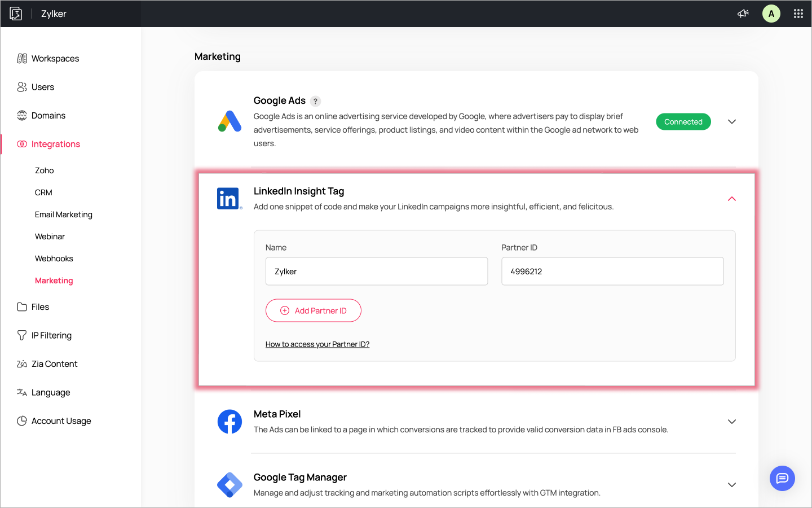
Task: Click the Language translate icon
Action: pos(22,392)
